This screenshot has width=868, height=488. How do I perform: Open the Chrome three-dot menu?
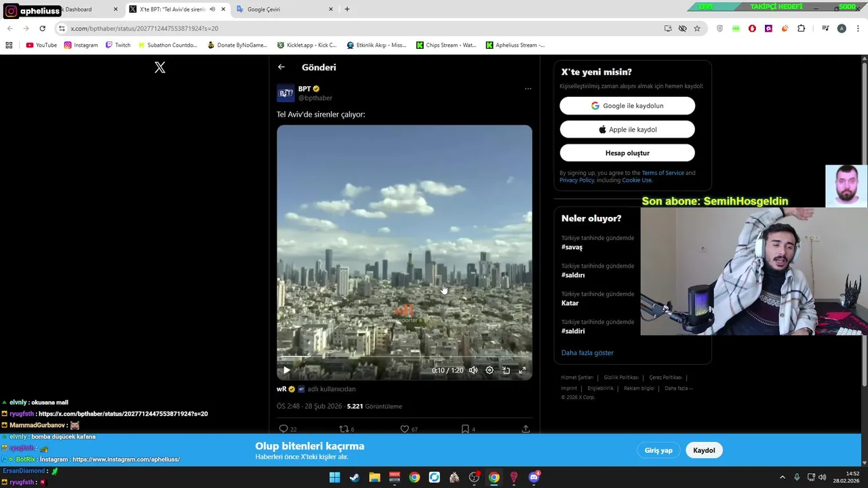pyautogui.click(x=858, y=28)
